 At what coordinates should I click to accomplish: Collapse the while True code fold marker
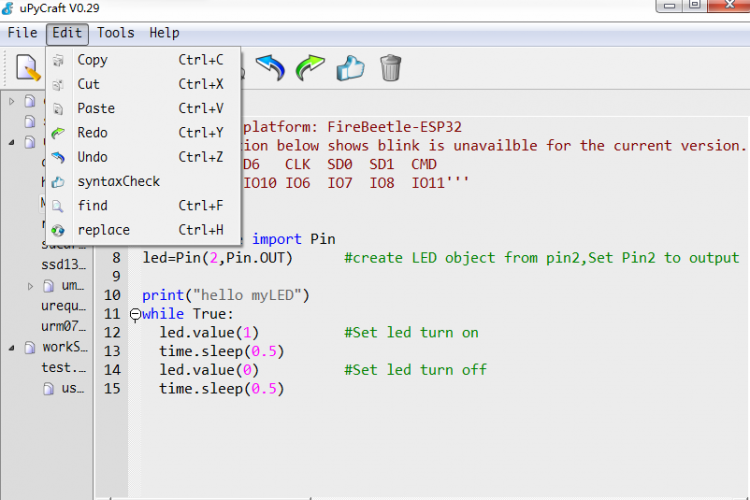point(135,314)
